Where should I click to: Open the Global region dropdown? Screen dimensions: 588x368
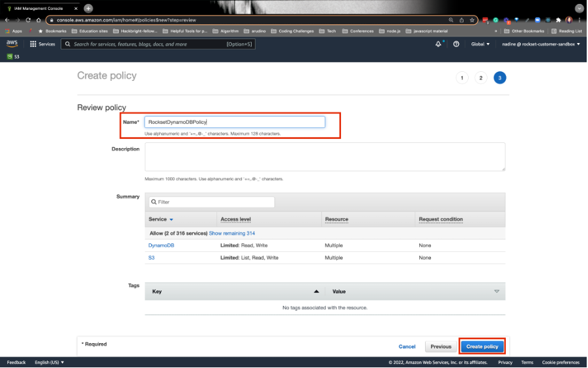pyautogui.click(x=480, y=44)
